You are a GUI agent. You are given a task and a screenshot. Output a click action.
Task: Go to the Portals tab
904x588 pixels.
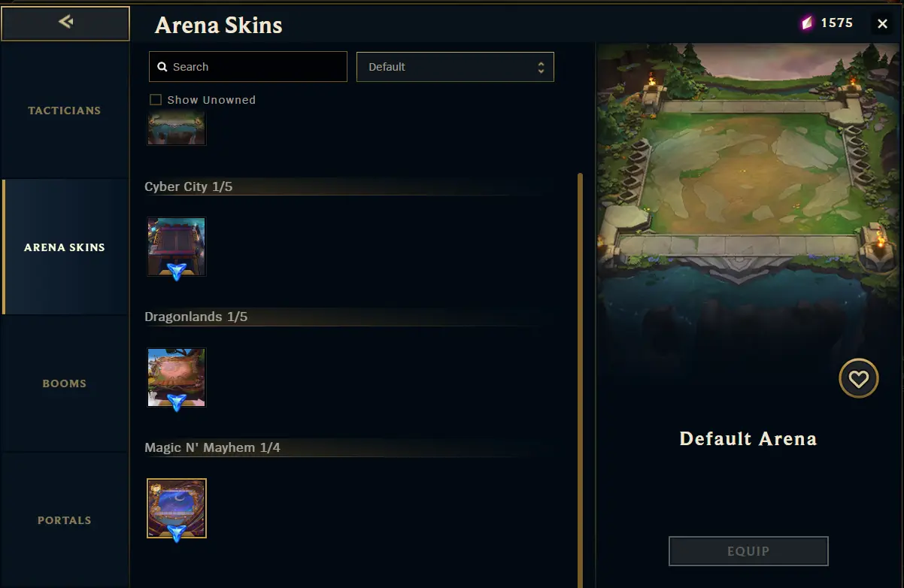[65, 520]
